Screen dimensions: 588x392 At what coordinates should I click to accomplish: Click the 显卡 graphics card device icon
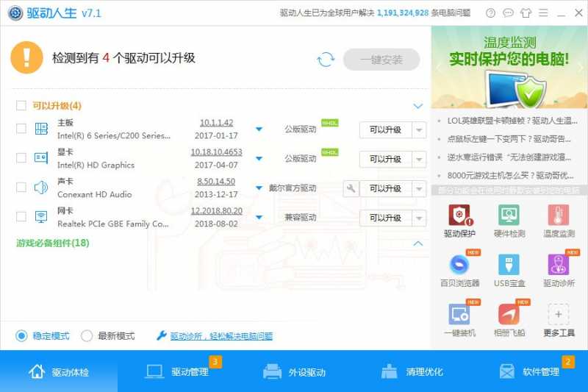point(41,158)
